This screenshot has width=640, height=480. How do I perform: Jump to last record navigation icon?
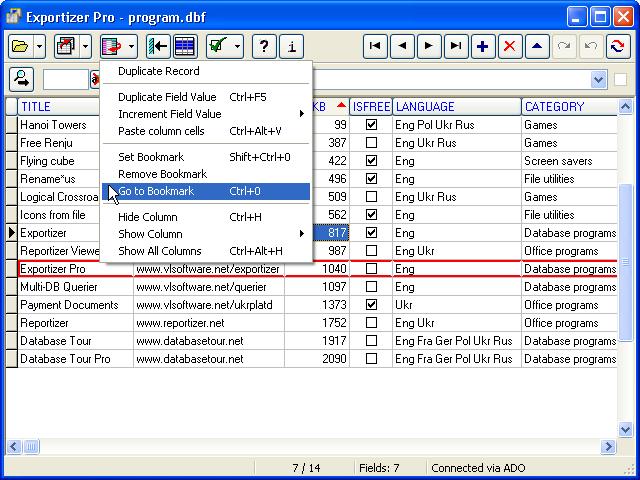(x=456, y=46)
